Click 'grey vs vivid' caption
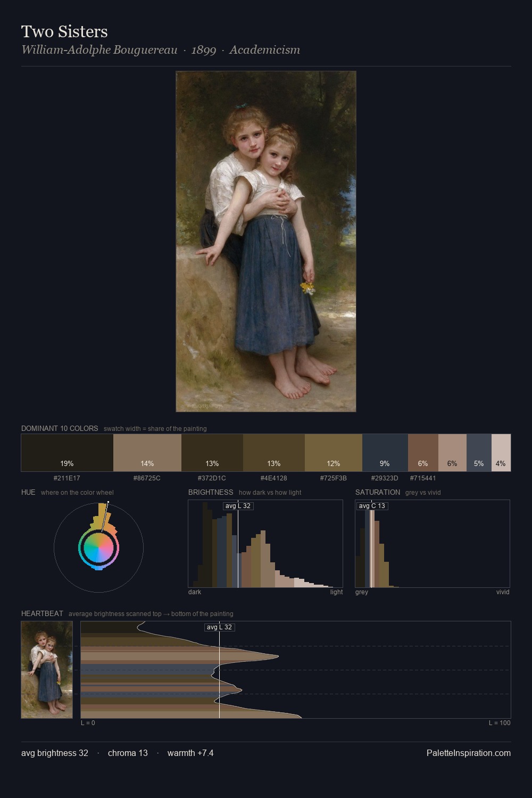This screenshot has width=532, height=798. 423,493
